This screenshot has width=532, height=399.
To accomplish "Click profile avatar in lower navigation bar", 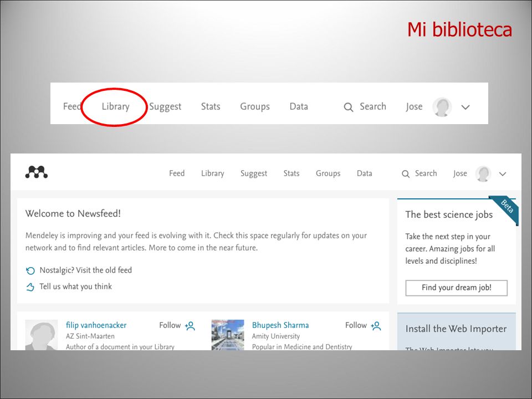I will 483,173.
